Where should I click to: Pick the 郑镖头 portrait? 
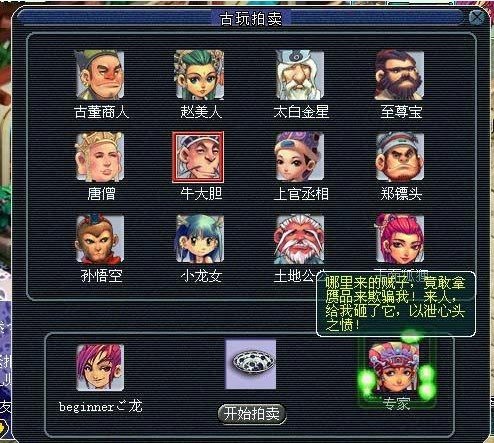[400, 157]
